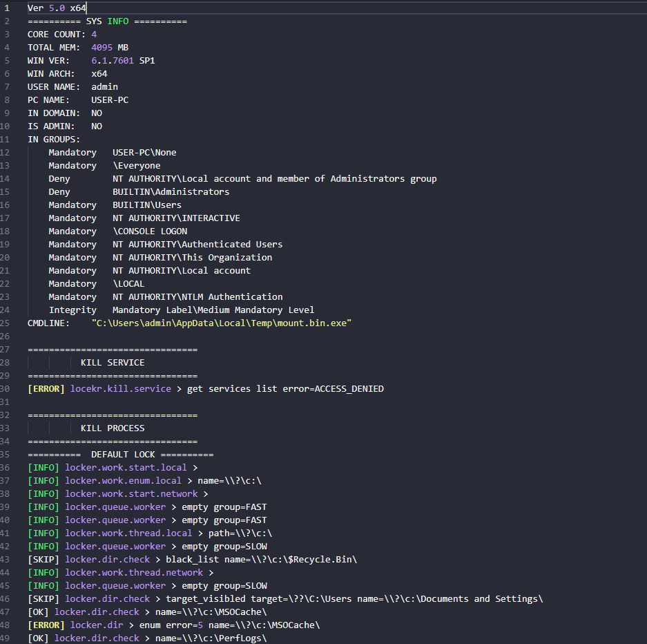This screenshot has height=644, width=647.
Task: Click "NO" on the IN DOMAIN line
Action: [97, 113]
